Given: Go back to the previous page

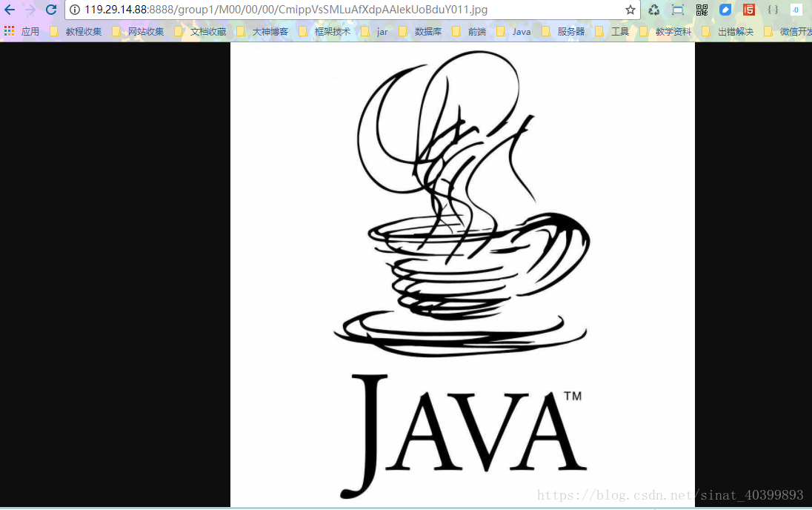Looking at the screenshot, I should click(10, 10).
